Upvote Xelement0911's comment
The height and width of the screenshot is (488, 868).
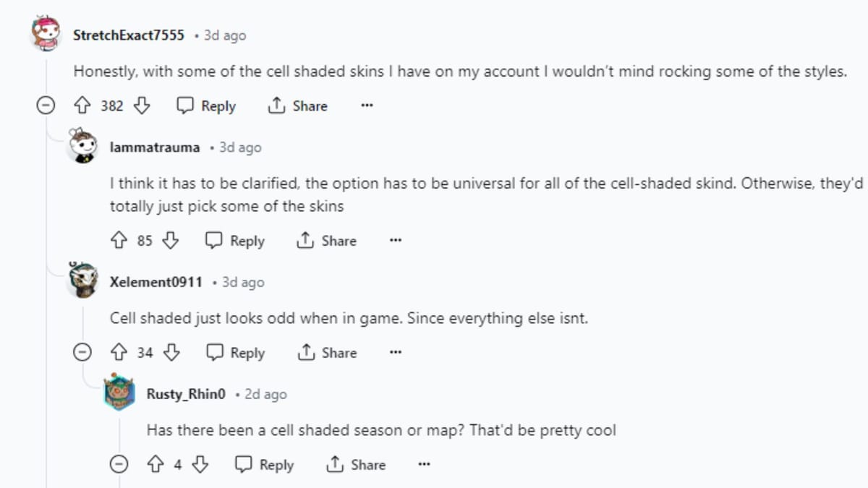click(x=120, y=353)
